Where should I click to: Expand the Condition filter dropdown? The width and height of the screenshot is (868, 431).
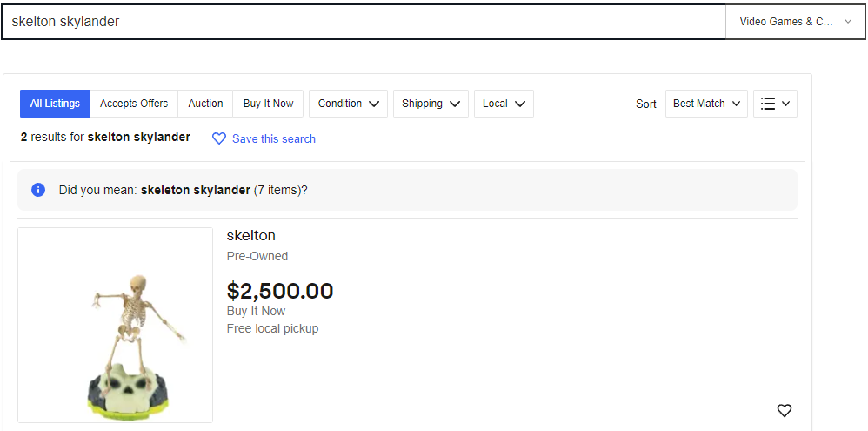(x=348, y=104)
